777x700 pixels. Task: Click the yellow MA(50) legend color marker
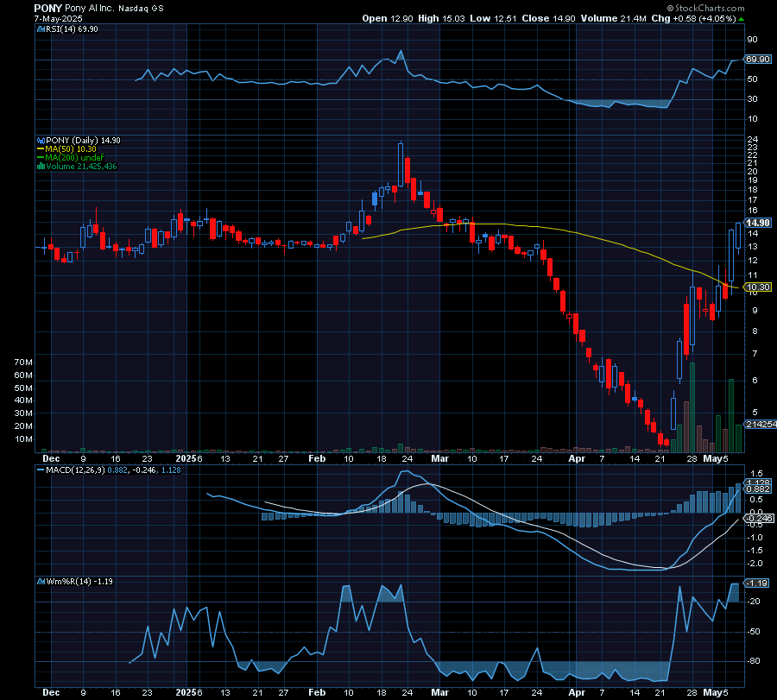click(x=39, y=148)
